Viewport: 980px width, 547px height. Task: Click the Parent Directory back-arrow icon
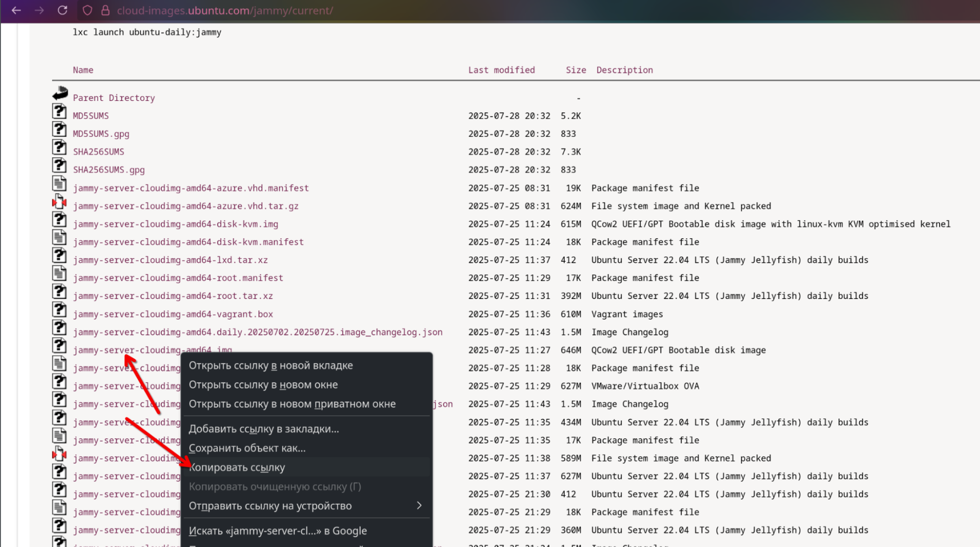[x=60, y=93]
